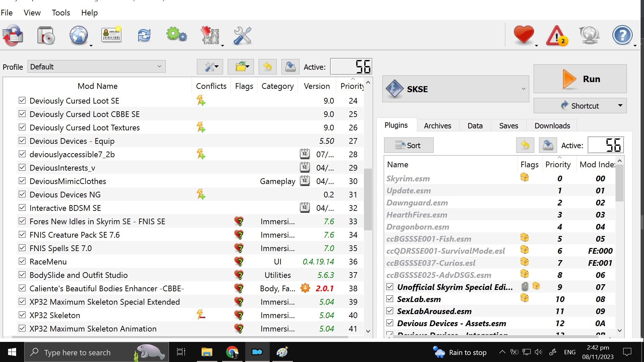Toggle XP32 Maximum Skeleton Animation checkbox

pos(22,328)
